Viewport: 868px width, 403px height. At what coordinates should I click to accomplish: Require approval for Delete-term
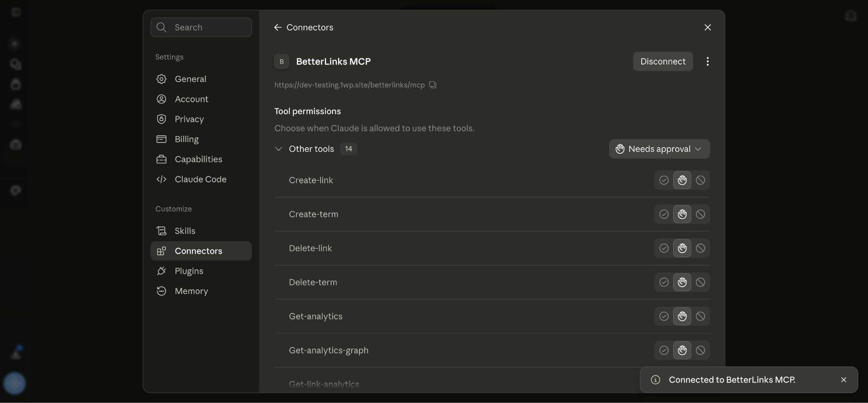coord(682,282)
